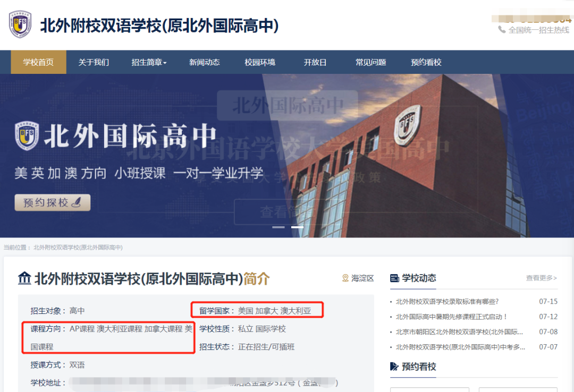Viewport: 574px width, 392px height.
Task: Click the 北外国际高中 banner title text
Action: point(131,135)
